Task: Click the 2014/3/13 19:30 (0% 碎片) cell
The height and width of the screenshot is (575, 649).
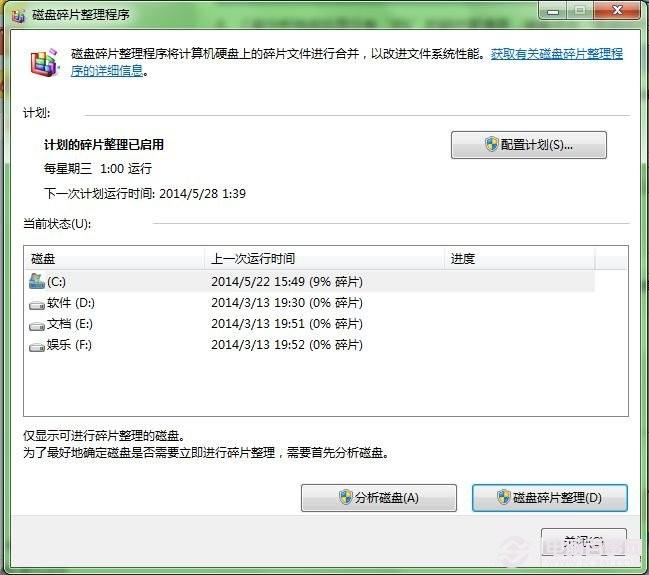Action: [287, 303]
